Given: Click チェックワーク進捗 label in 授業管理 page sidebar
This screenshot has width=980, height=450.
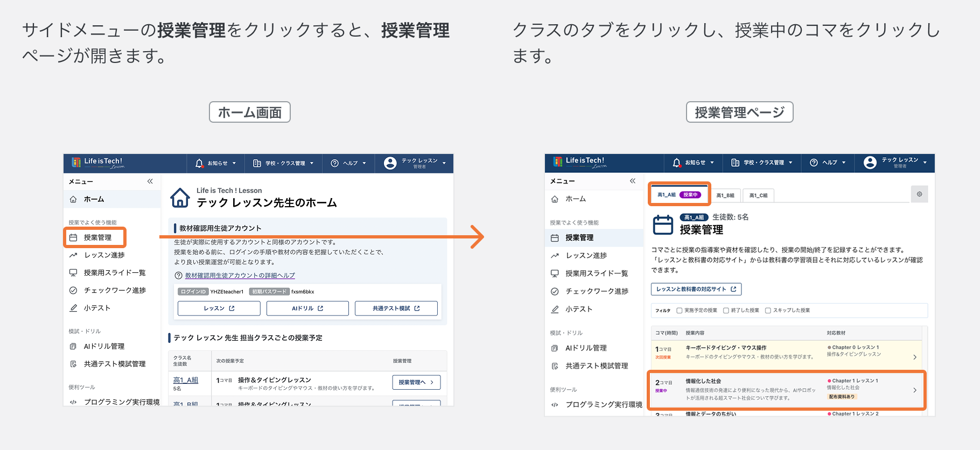Looking at the screenshot, I should click(x=597, y=291).
